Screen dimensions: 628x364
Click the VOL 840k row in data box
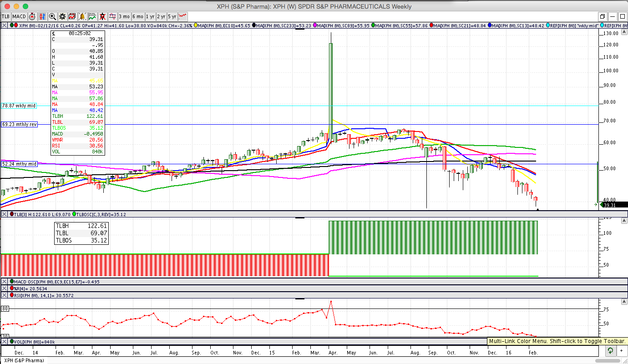click(x=77, y=152)
